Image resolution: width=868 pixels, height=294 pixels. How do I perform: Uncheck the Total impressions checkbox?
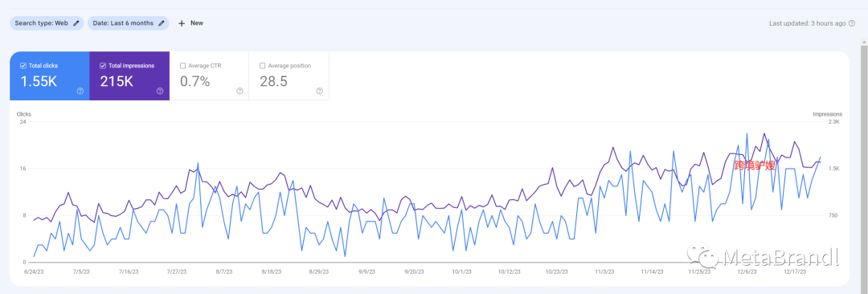[103, 65]
